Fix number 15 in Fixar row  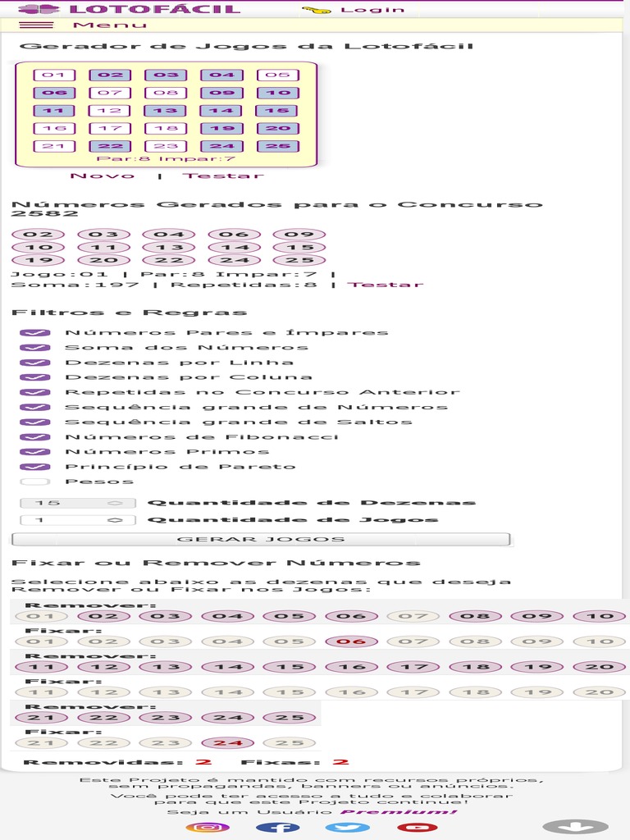coord(290,692)
